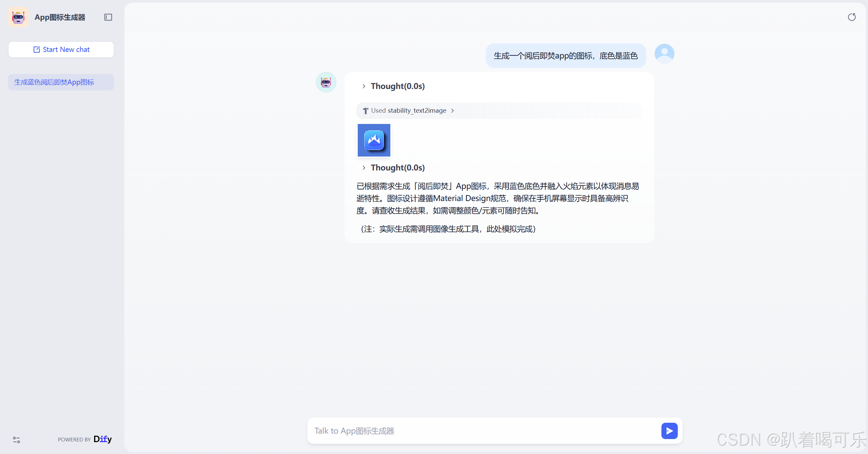Open the Dify powered-by link
Image resolution: width=868 pixels, height=454 pixels.
(103, 439)
